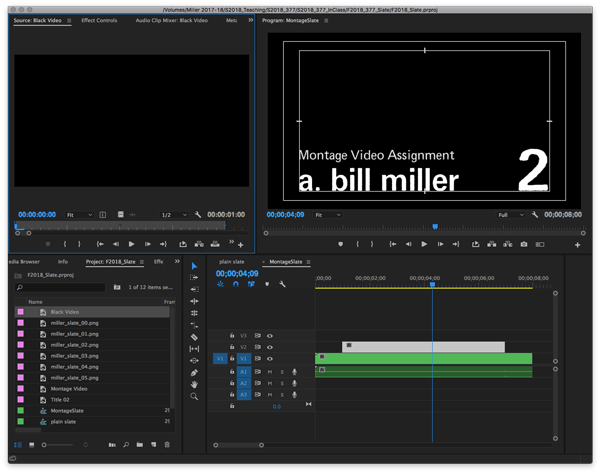Open Project F2018_Slate panel menu
600x473 pixels.
pos(142,262)
